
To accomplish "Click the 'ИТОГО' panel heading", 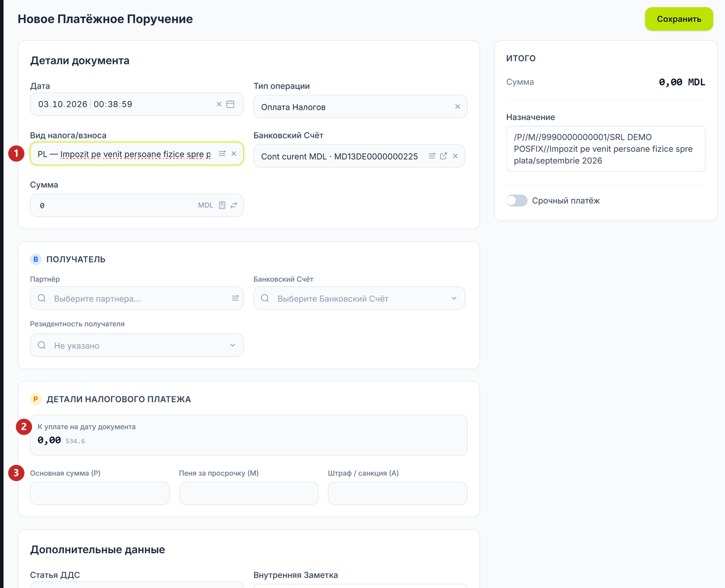I will (x=521, y=59).
